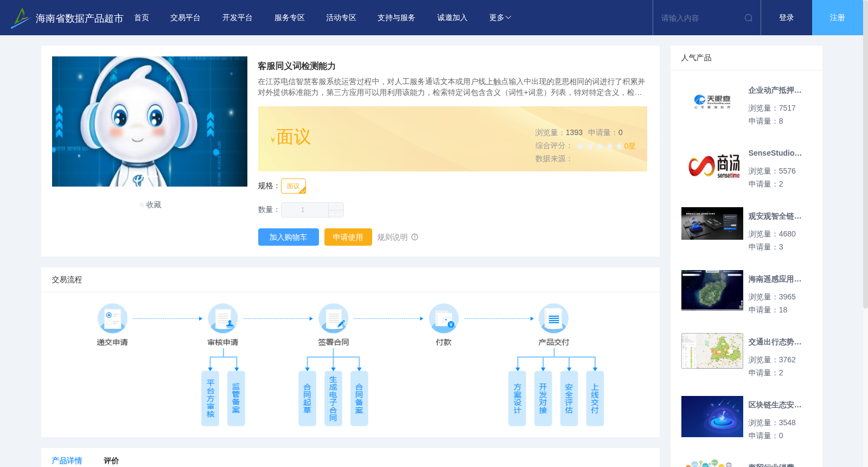Screen dimensions: 868x467
Task: Click the favorite star icon
Action: (x=142, y=205)
